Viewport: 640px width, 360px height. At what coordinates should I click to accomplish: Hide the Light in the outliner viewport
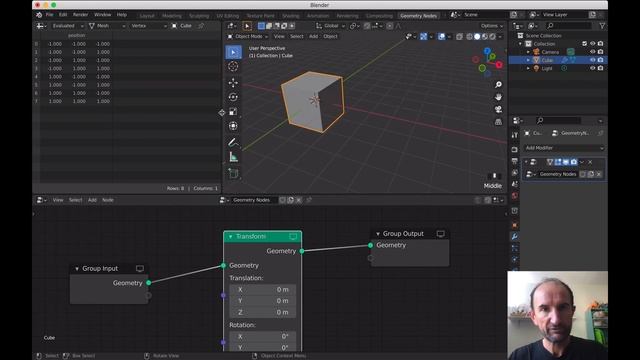pos(593,68)
